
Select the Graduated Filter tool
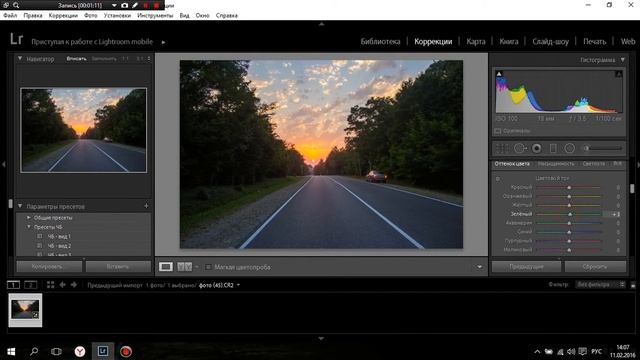(x=553, y=149)
